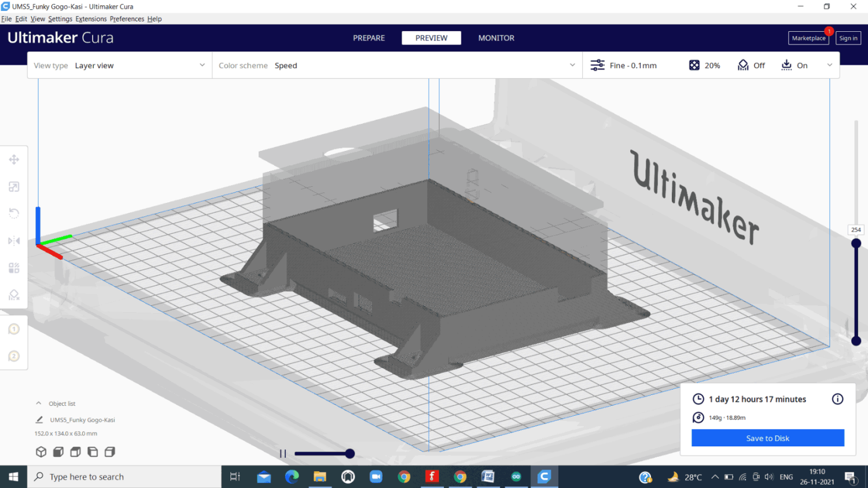The width and height of the screenshot is (868, 488).
Task: Select Extruder 2 in the sidebar
Action: click(14, 356)
